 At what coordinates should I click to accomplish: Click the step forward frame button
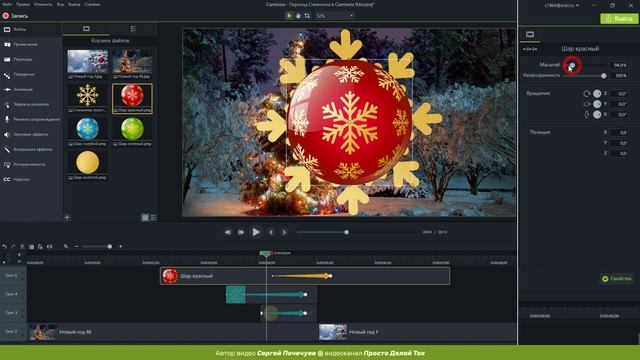241,232
